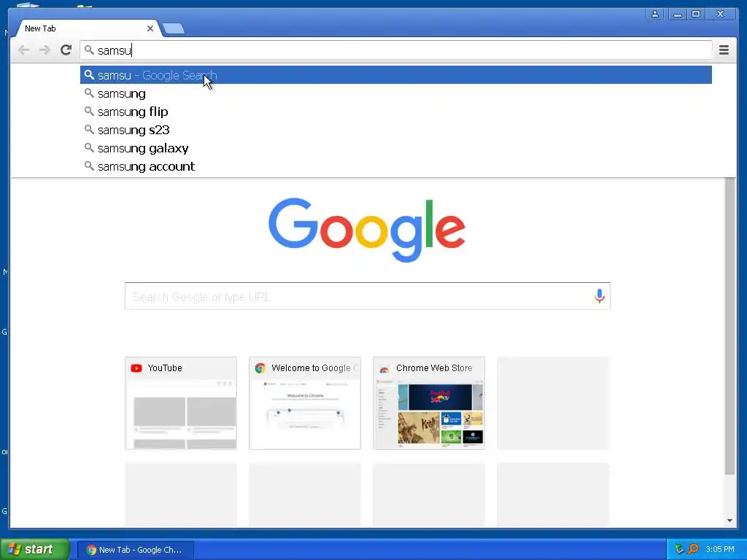This screenshot has width=747, height=560.
Task: Open the Welcome to Google Chrome tile
Action: click(305, 402)
